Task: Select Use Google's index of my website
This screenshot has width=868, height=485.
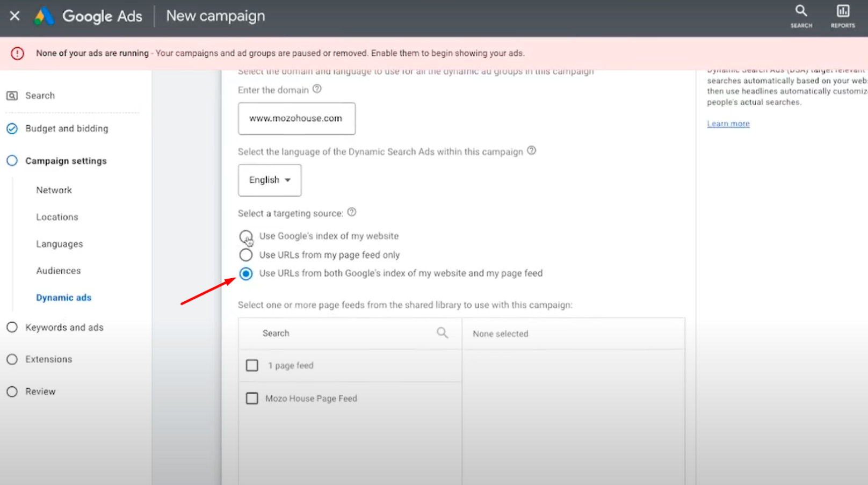Action: coord(245,236)
